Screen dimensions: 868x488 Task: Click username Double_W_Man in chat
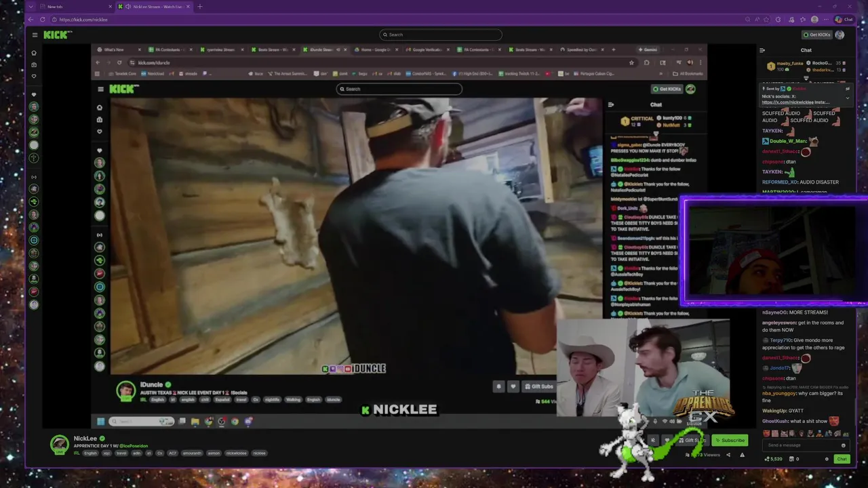click(x=787, y=141)
